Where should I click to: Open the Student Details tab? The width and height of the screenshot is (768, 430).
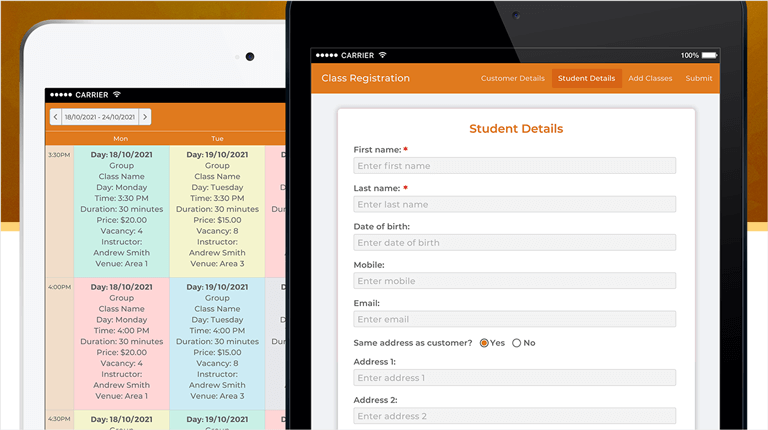pyautogui.click(x=586, y=78)
